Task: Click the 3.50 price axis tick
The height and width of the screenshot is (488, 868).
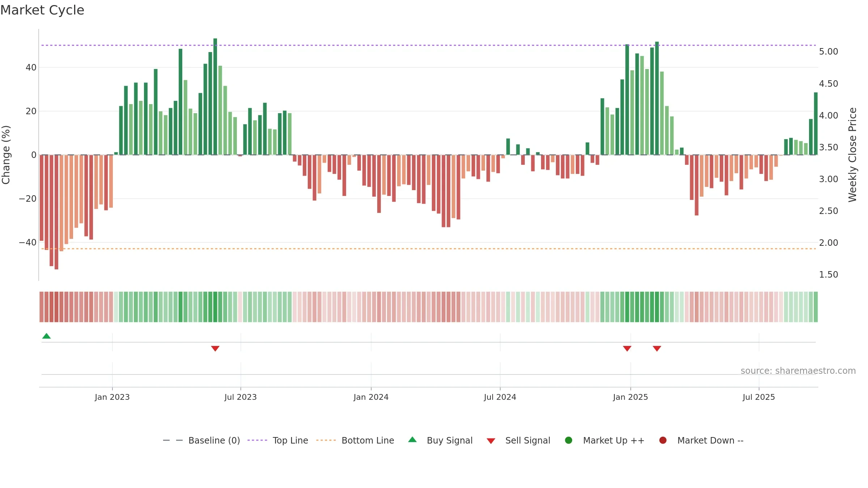Action: coord(829,147)
